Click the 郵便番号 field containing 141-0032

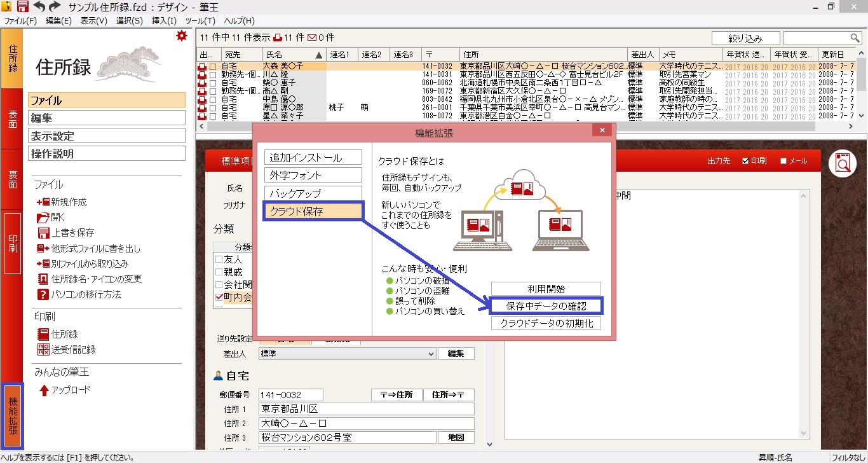click(x=291, y=395)
